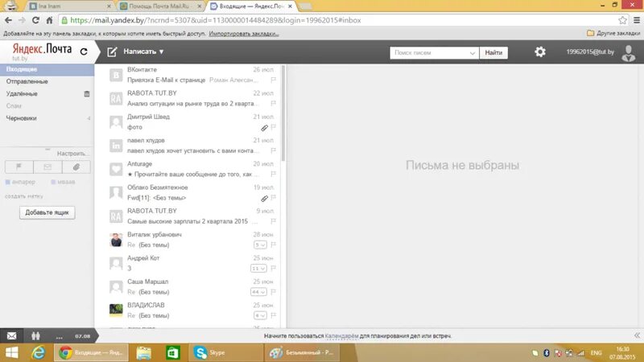Screen dimensions: 644x362
Task: Click the three-dots icon in the bottom bar
Action: [59, 337]
